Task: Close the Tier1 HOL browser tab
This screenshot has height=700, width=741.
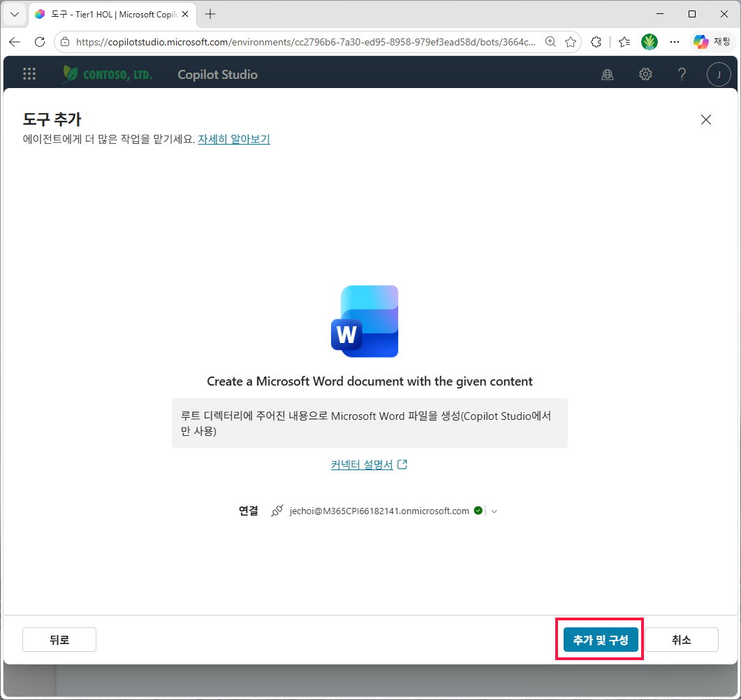Action: (185, 14)
